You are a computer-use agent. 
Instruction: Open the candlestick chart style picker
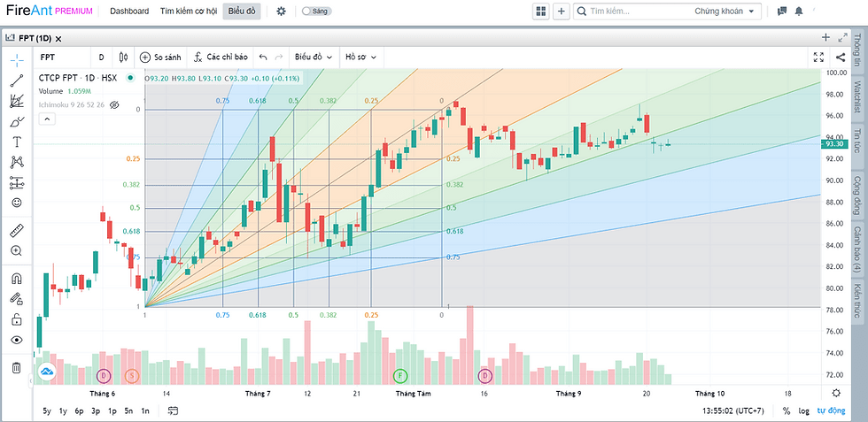(123, 57)
